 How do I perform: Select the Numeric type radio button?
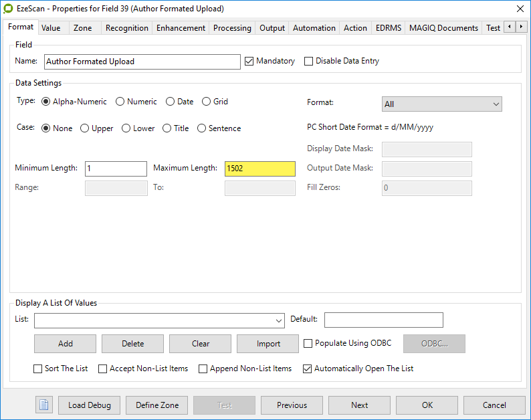click(x=120, y=102)
